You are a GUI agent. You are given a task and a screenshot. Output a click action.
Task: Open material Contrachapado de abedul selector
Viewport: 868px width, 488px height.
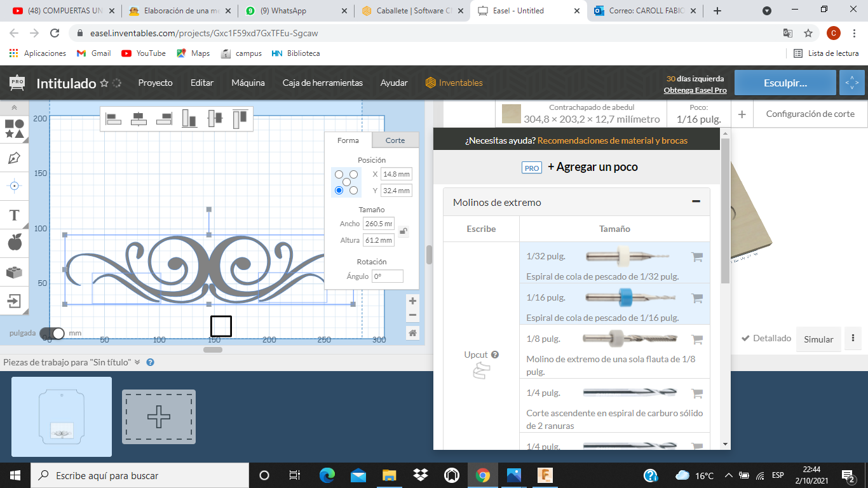[581, 114]
